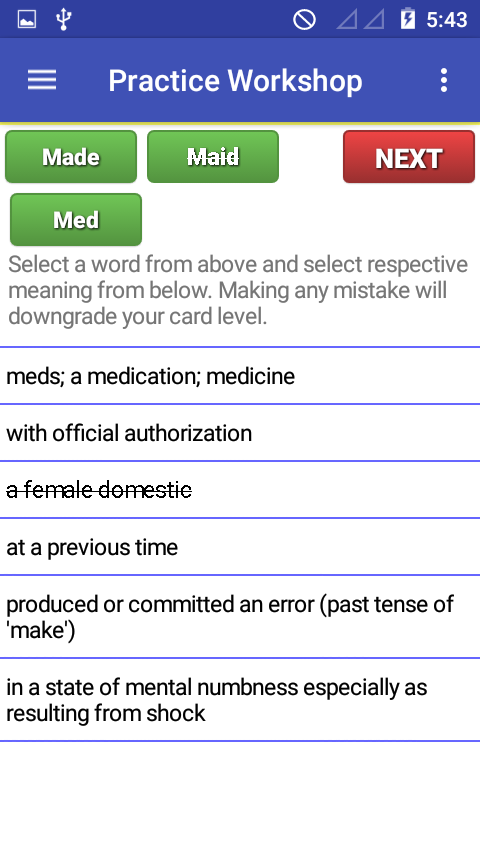480x854 pixels.
Task: Tap the second signal strength icon
Action: [374, 20]
